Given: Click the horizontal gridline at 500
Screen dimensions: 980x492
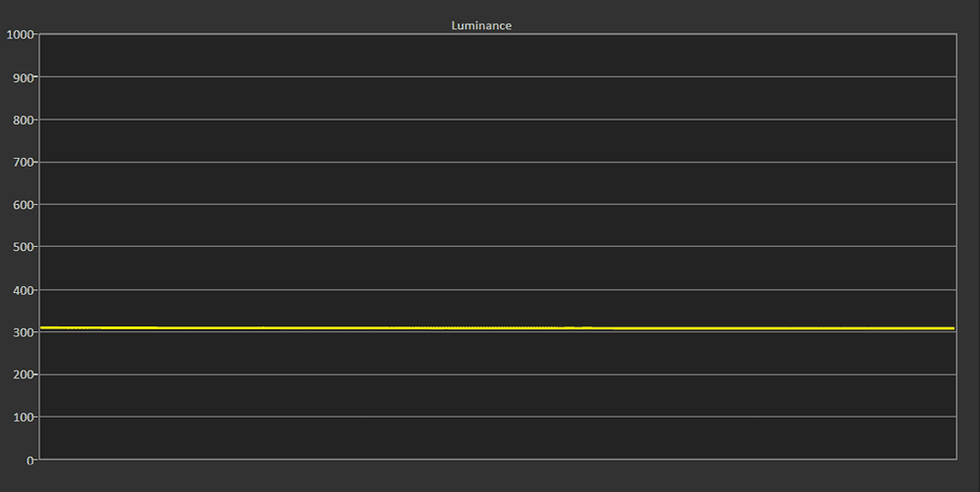Looking at the screenshot, I should pyautogui.click(x=498, y=246).
